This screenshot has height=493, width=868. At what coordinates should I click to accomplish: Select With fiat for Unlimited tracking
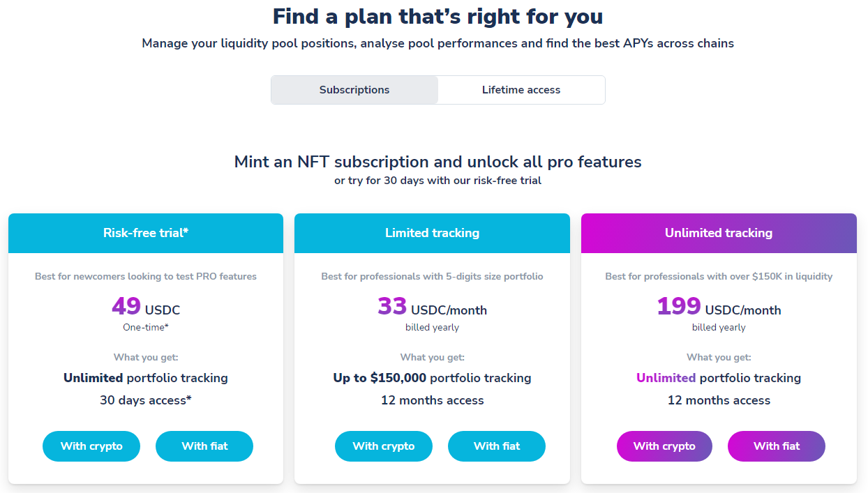(777, 446)
